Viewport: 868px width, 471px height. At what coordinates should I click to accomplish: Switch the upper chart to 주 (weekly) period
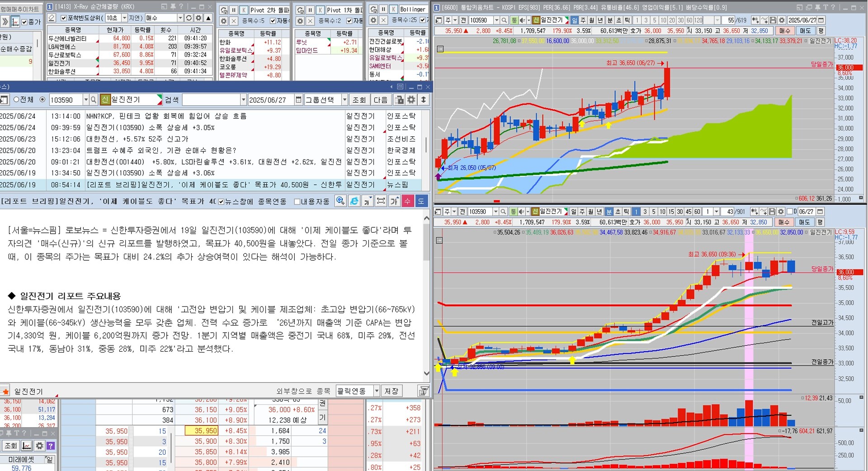click(x=583, y=20)
